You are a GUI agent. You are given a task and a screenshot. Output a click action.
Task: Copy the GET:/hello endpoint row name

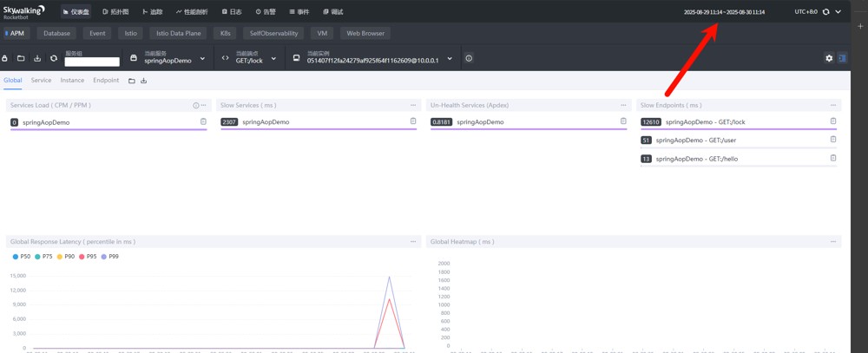point(833,158)
